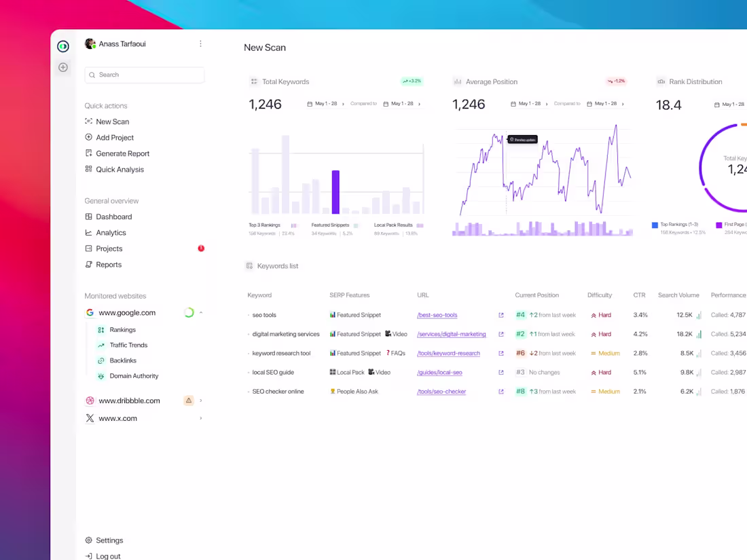
Task: Click the Generate Report icon
Action: coord(89,153)
